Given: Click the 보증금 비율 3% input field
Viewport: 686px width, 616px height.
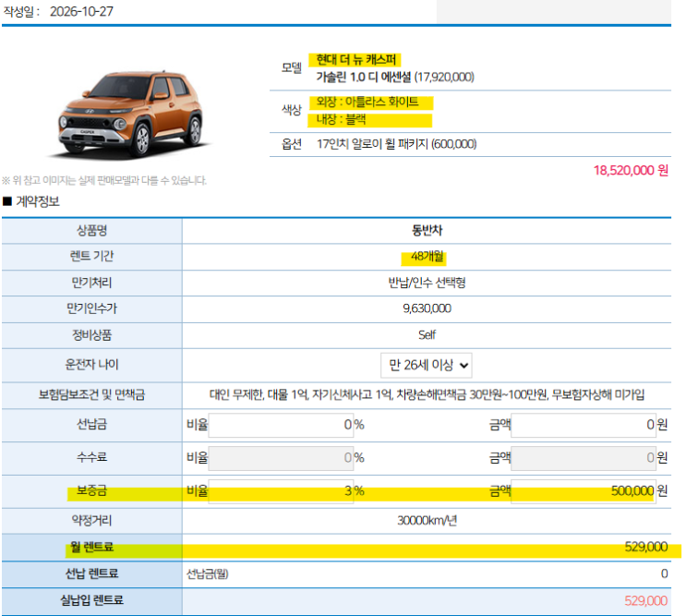Looking at the screenshot, I should pos(281,491).
